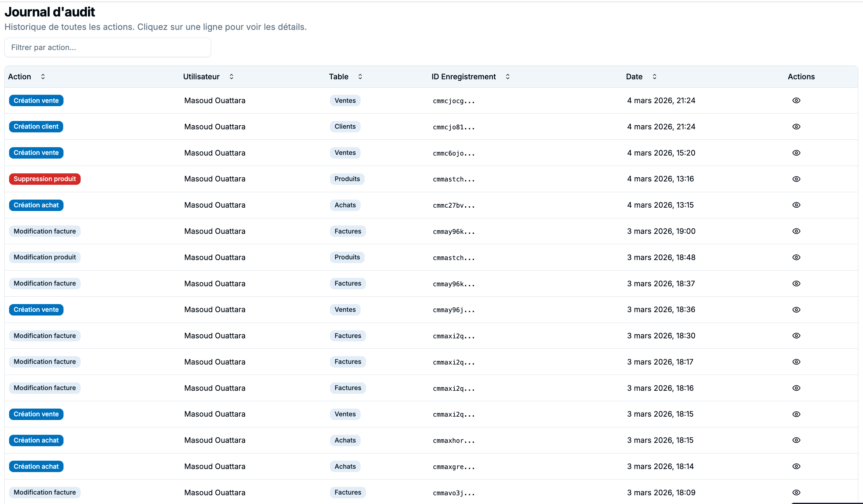Open details icon for Modification produit row
This screenshot has width=863, height=504.
click(x=796, y=257)
